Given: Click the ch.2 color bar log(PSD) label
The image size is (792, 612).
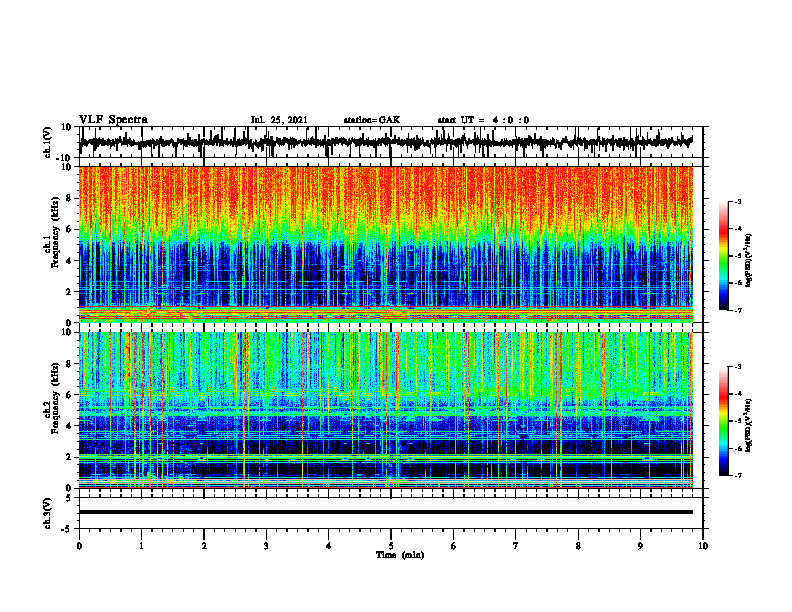Looking at the screenshot, I should coord(749,425).
